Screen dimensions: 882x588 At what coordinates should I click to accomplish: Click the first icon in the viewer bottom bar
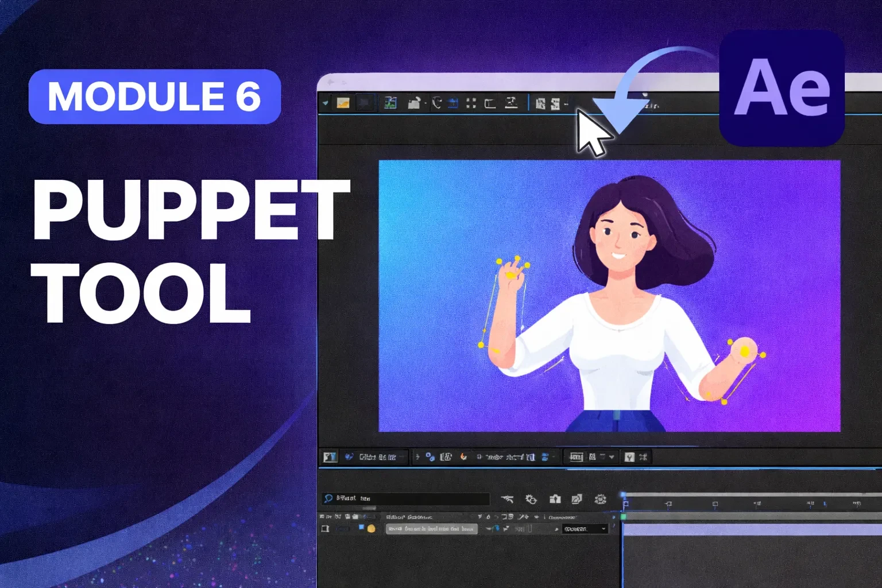(x=330, y=457)
